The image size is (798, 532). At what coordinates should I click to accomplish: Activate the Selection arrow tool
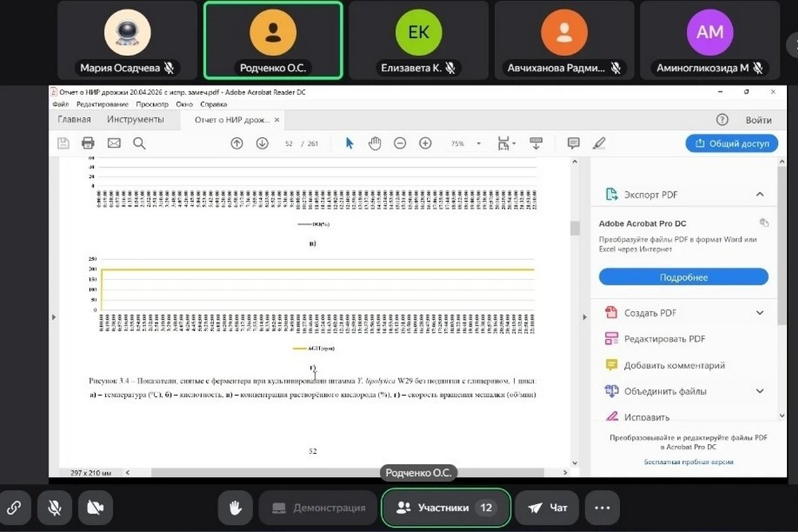(x=350, y=144)
